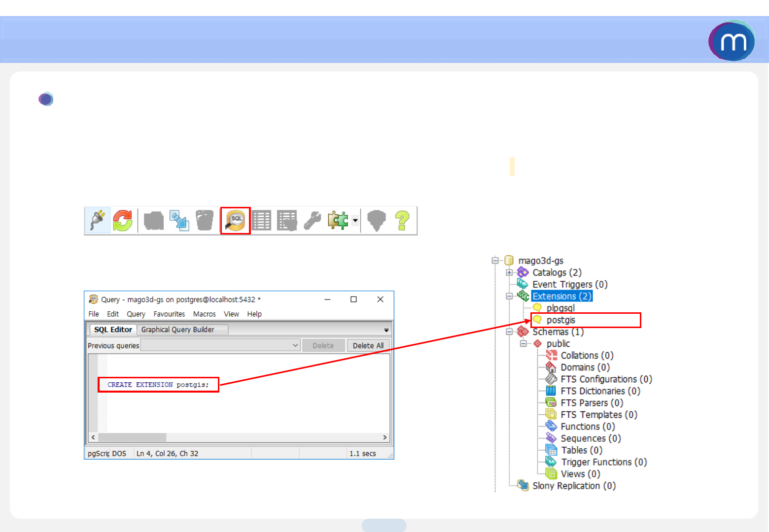Open the Query menu
Image resolution: width=769 pixels, height=532 pixels.
pos(136,314)
